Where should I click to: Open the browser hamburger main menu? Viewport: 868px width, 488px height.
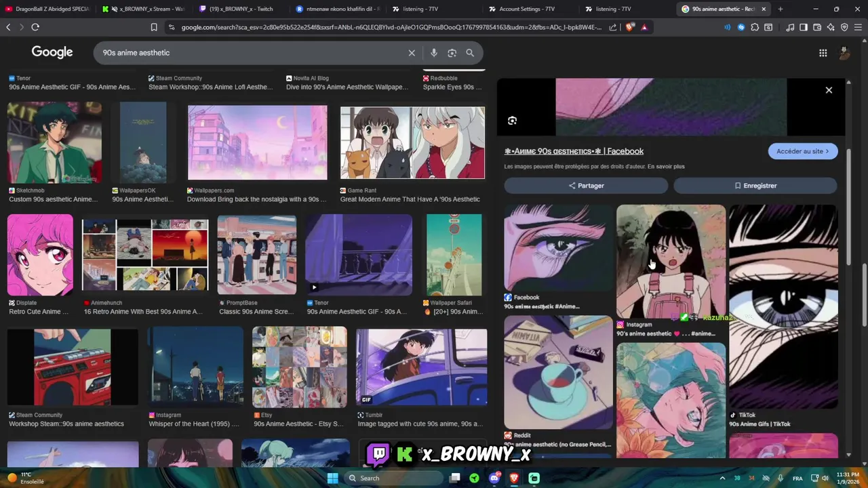[x=859, y=27]
